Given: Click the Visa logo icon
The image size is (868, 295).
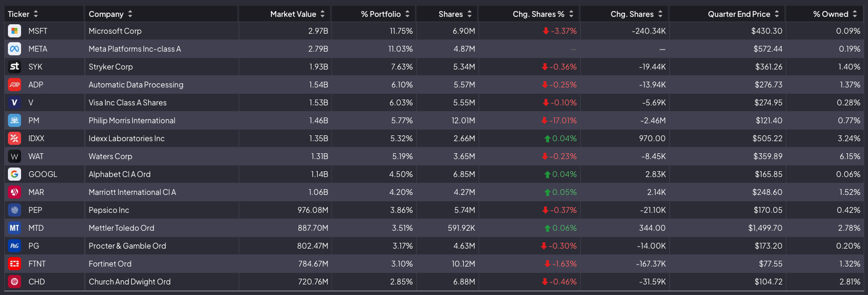Looking at the screenshot, I should [x=15, y=103].
